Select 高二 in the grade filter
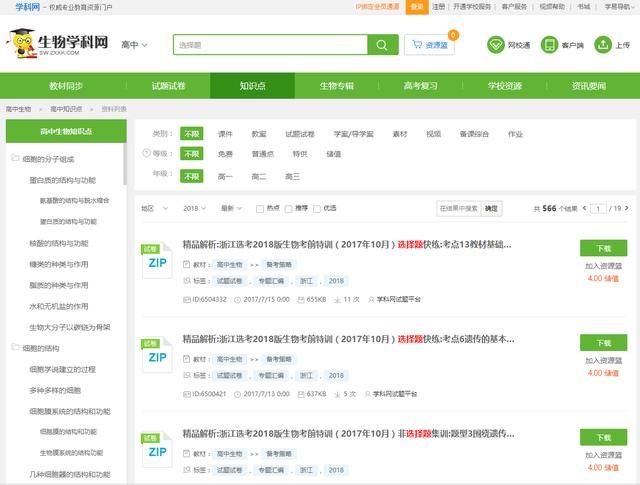 coord(259,176)
